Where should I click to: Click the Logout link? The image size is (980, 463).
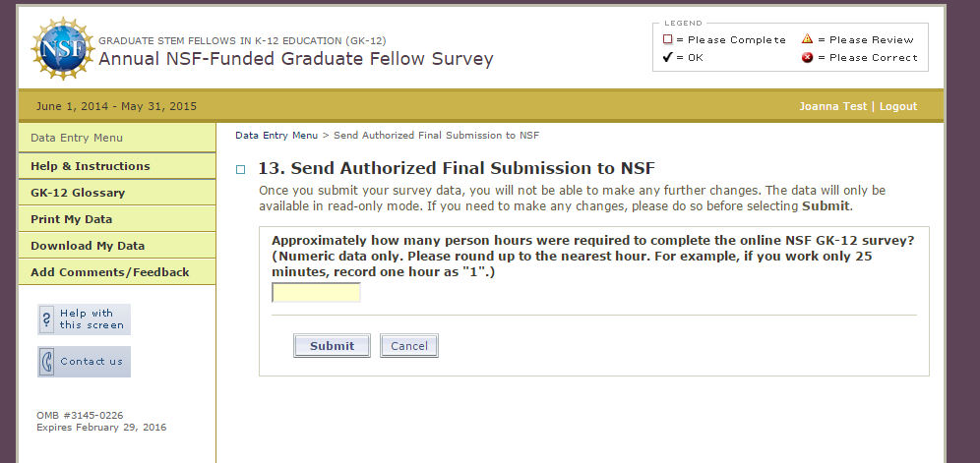point(897,106)
